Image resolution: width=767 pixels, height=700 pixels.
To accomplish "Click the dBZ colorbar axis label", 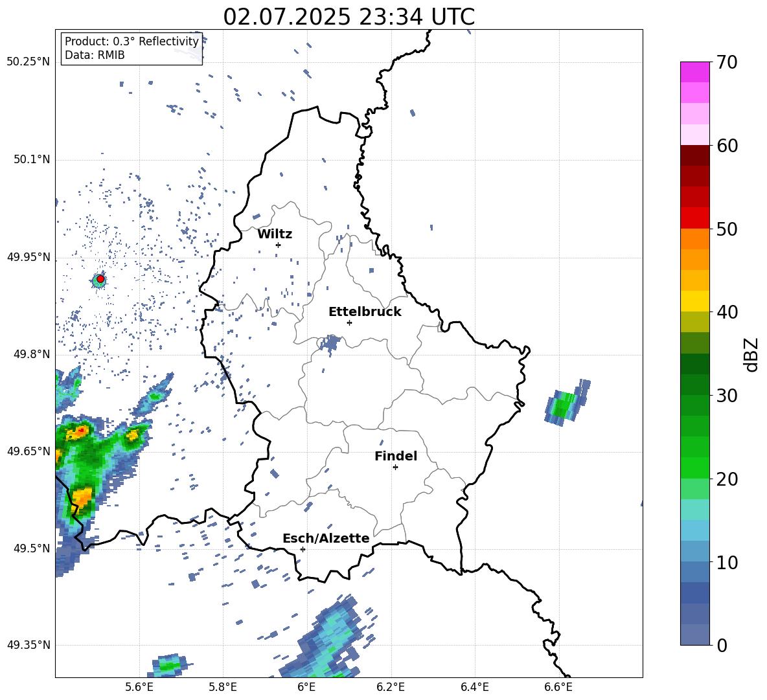I will [751, 354].
